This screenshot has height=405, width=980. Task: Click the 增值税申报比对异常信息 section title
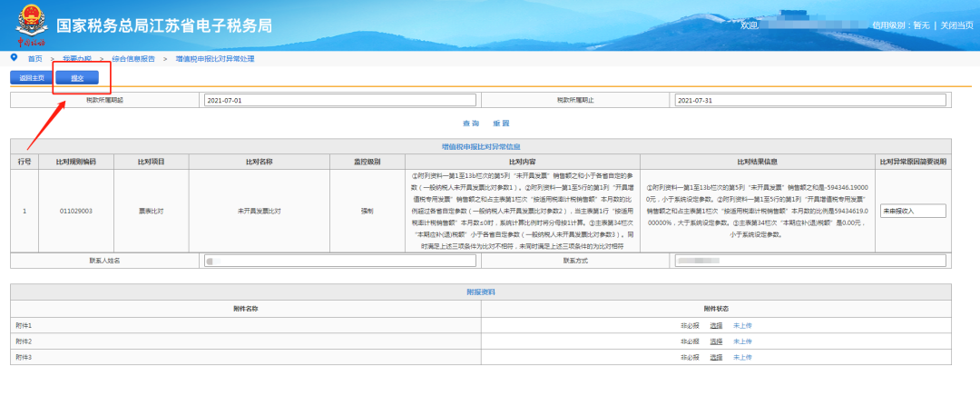tap(481, 147)
